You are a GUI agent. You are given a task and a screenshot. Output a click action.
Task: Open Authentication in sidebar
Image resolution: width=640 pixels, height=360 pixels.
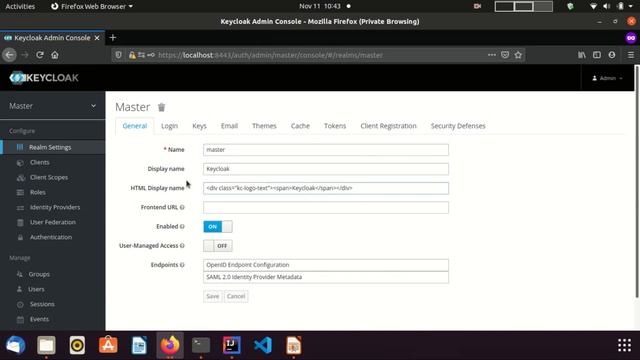(x=51, y=237)
